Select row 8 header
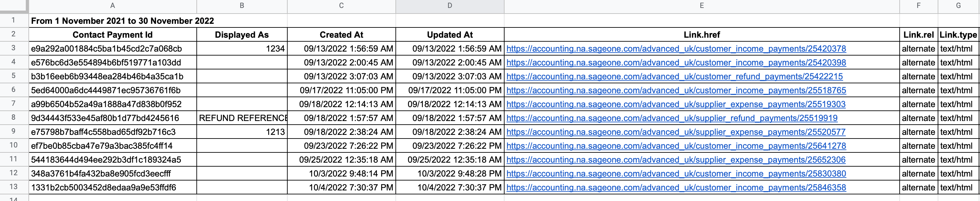This screenshot has width=980, height=201. (14, 118)
